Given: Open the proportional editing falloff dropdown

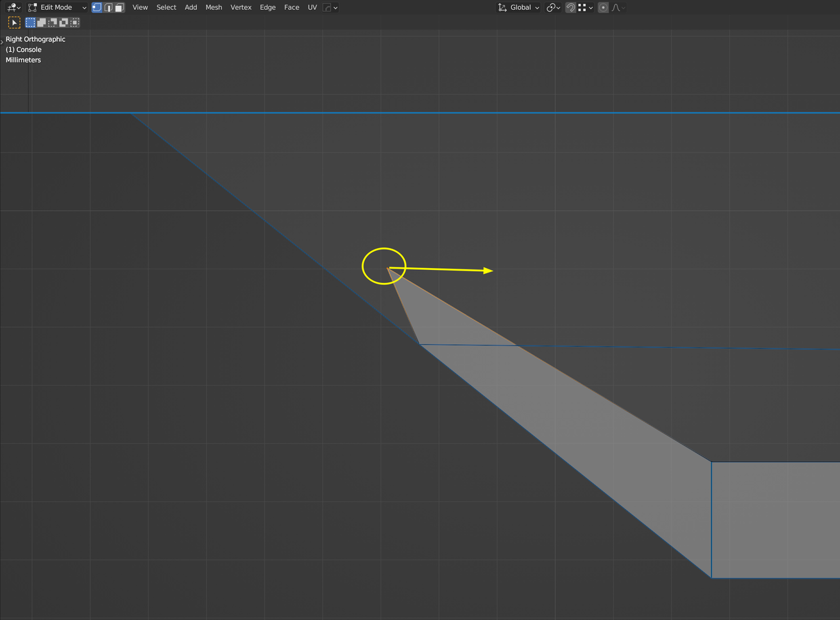Looking at the screenshot, I should click(618, 7).
